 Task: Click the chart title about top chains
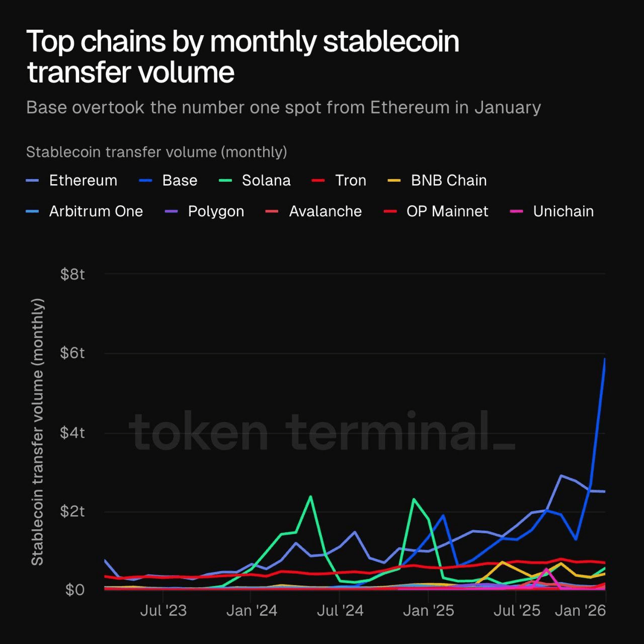click(243, 56)
